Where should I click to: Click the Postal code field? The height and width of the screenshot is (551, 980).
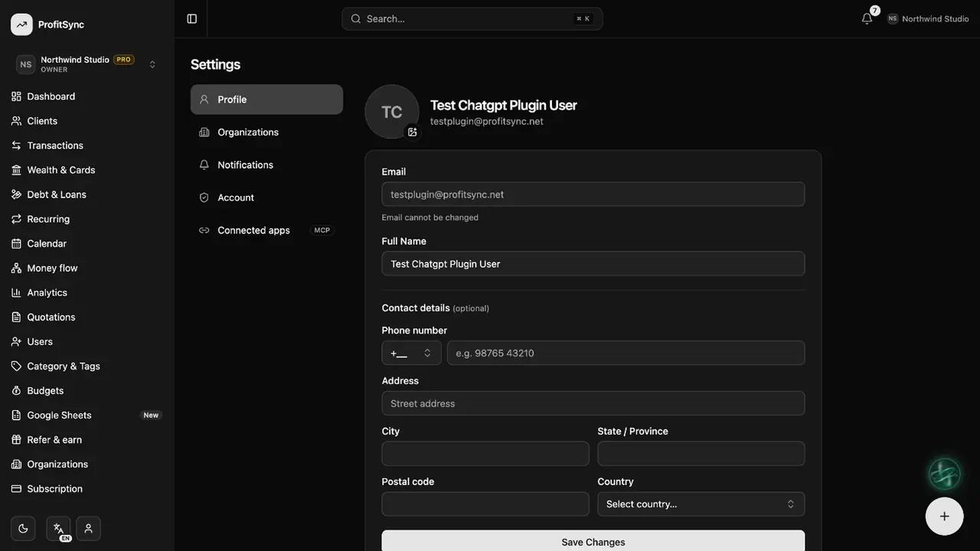(485, 504)
